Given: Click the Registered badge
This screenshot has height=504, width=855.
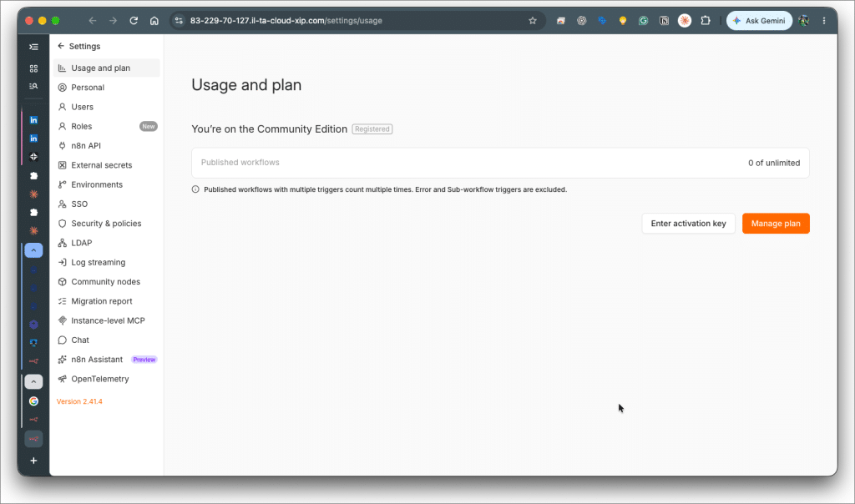Looking at the screenshot, I should [372, 129].
